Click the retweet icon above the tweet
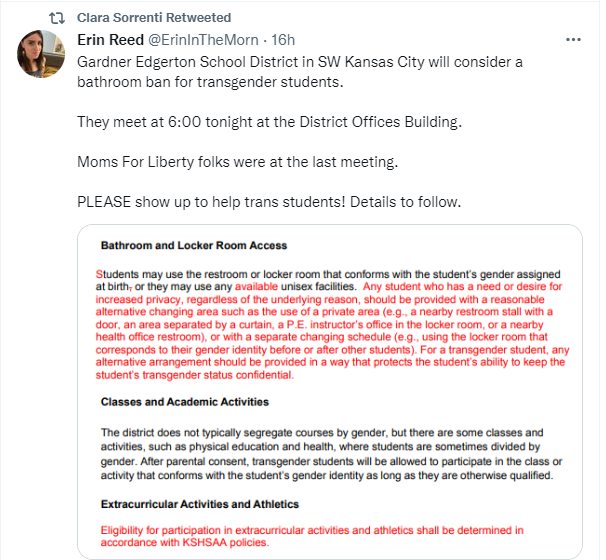The height and width of the screenshot is (560, 606). tap(57, 18)
